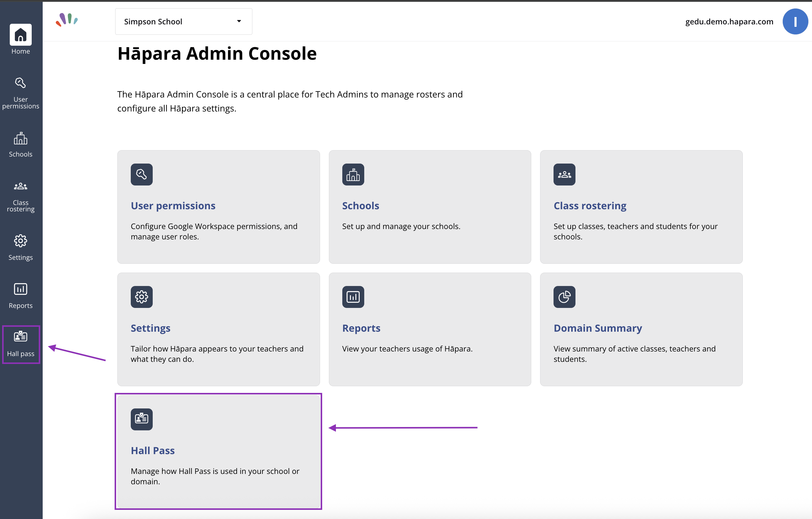Open the User permissions card link
Image resolution: width=812 pixels, height=519 pixels.
click(173, 206)
